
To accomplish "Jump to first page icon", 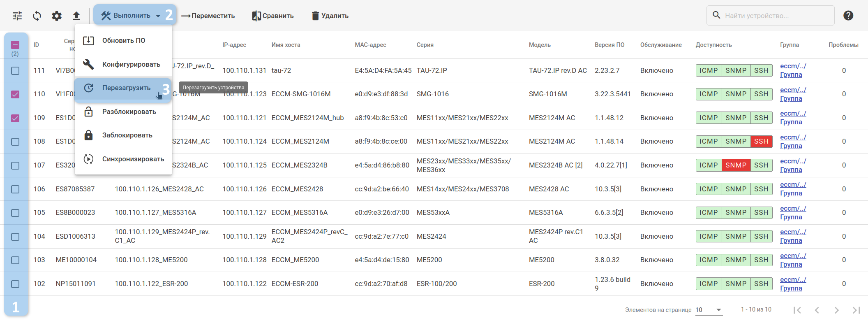I will pos(797,310).
